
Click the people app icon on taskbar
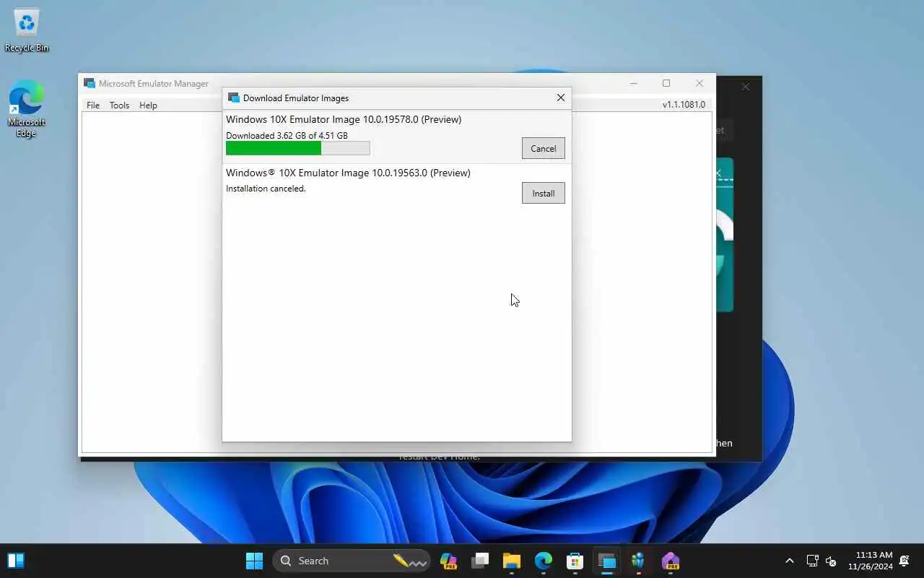click(x=639, y=561)
